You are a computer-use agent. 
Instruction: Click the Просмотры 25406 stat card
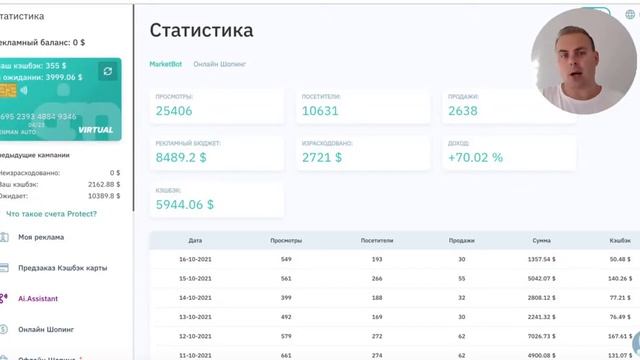pyautogui.click(x=217, y=107)
